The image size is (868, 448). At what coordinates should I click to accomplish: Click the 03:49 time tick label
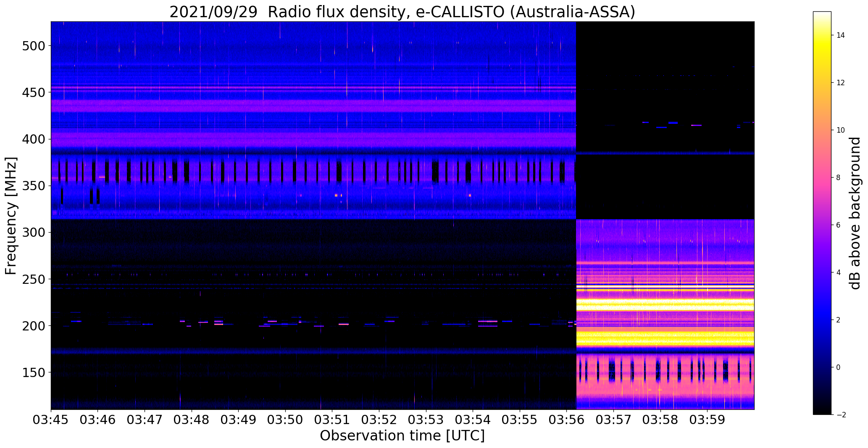pyautogui.click(x=239, y=420)
